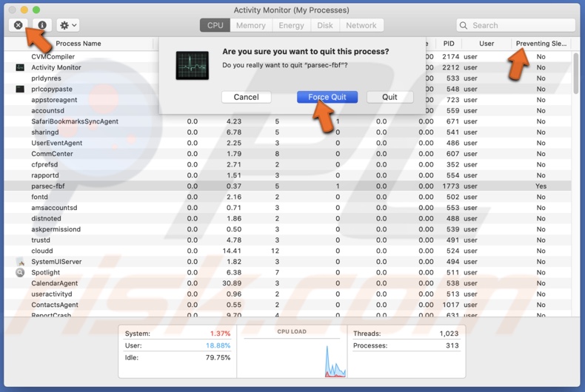The height and width of the screenshot is (392, 585).
Task: Click the search magnifier icon
Action: 464,25
